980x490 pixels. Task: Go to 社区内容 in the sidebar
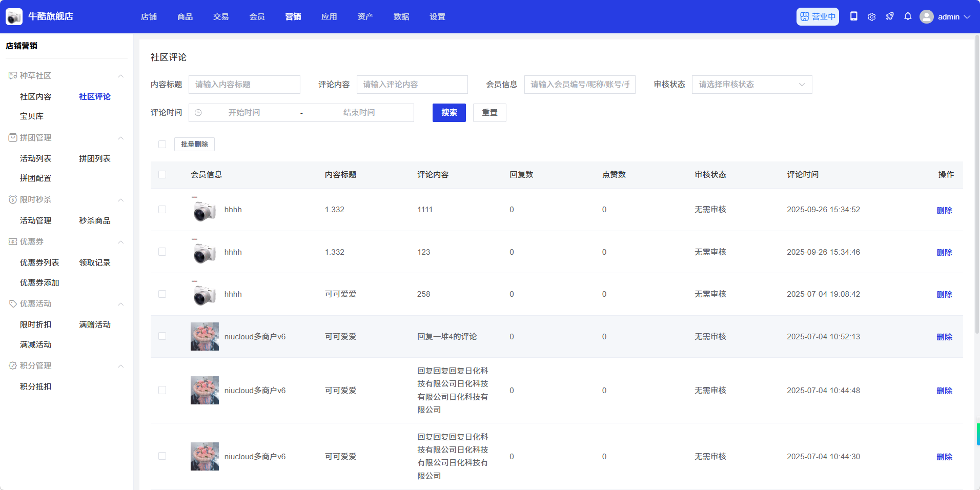point(35,96)
